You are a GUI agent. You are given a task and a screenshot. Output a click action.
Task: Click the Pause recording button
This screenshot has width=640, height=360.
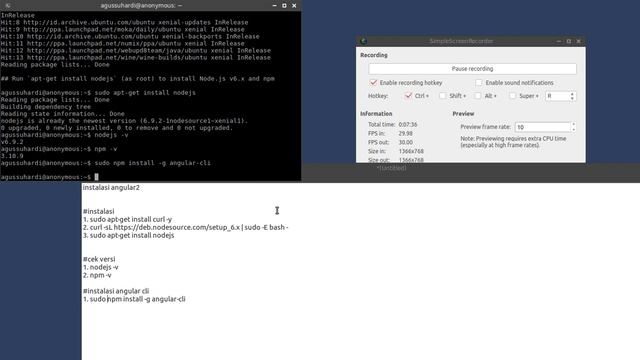pos(472,69)
